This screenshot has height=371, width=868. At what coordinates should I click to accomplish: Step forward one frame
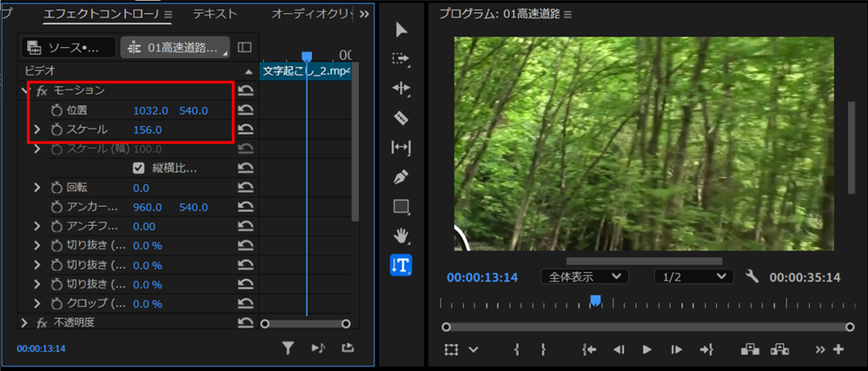click(x=676, y=349)
